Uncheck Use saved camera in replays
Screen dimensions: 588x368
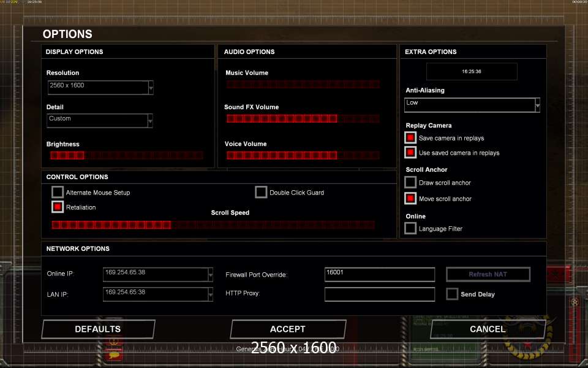[x=410, y=152]
